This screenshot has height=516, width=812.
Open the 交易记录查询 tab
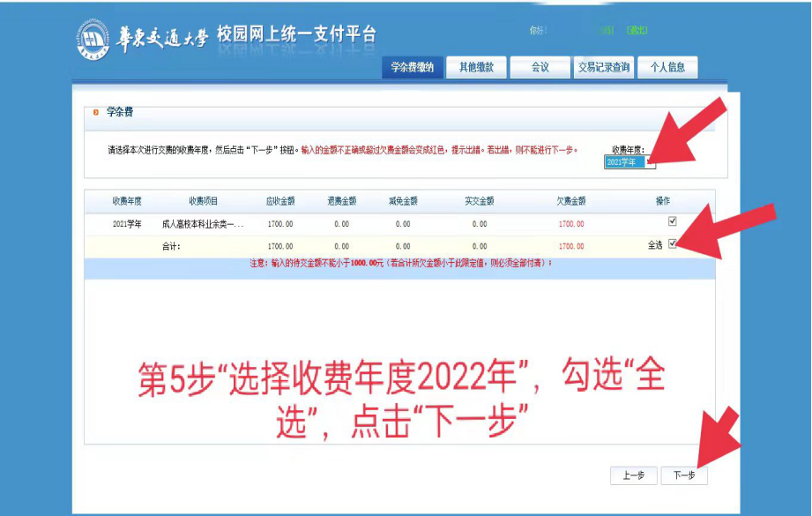(604, 67)
